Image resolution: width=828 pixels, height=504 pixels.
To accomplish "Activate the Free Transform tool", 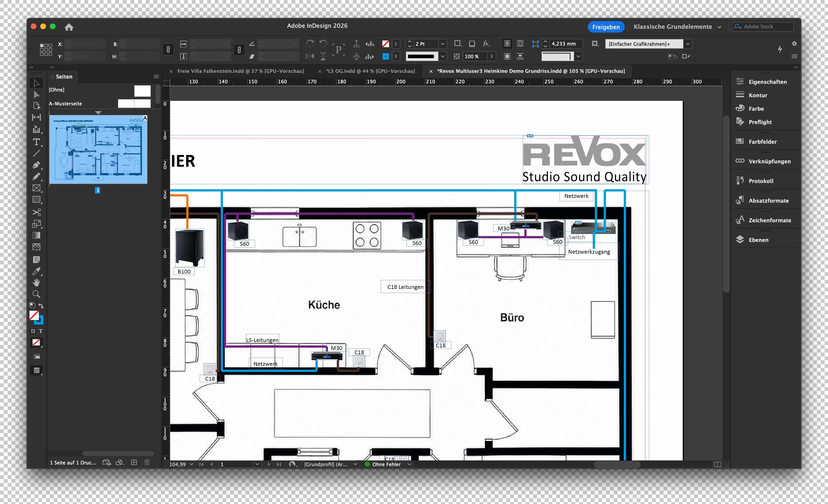I will [x=36, y=224].
